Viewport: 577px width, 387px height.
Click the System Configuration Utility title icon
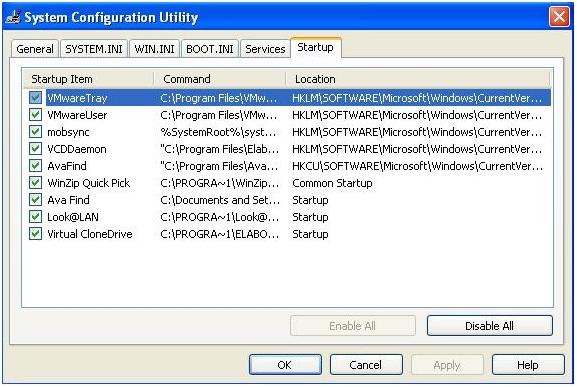click(13, 17)
